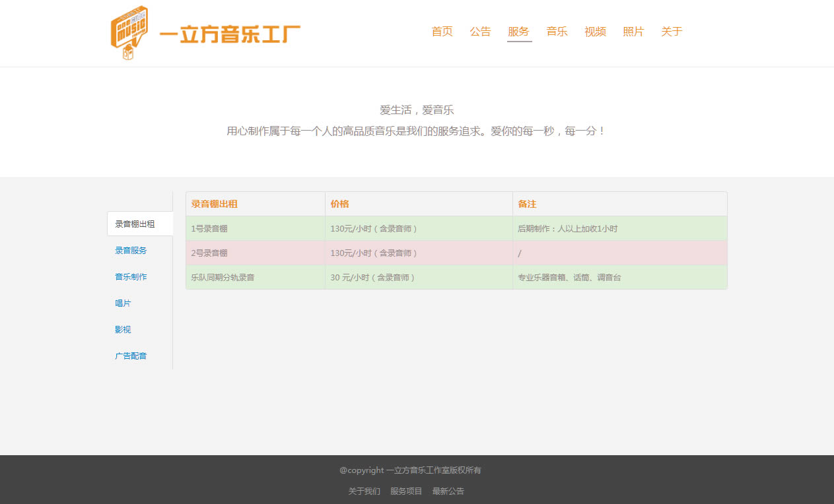
Task: Open the 照片 gallery page
Action: tap(633, 32)
